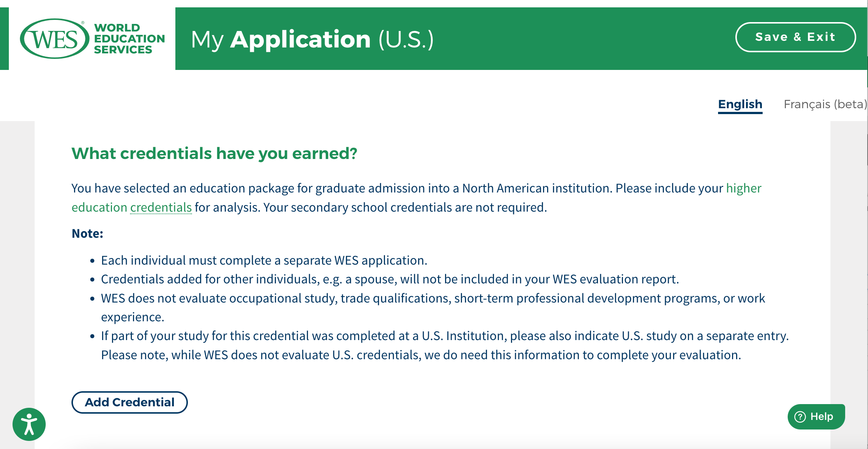Click the sentence about secondary school credentials
868x449 pixels.
tap(405, 208)
